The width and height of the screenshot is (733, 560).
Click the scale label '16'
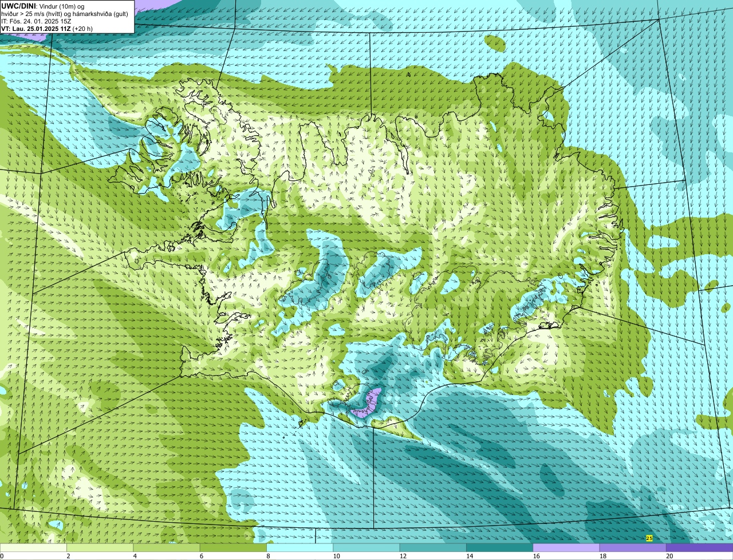click(x=536, y=556)
